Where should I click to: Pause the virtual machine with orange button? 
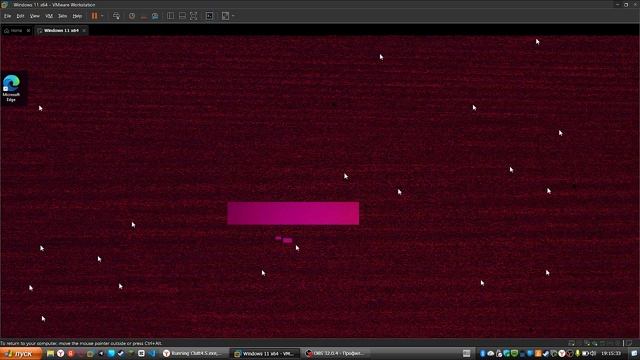point(94,16)
